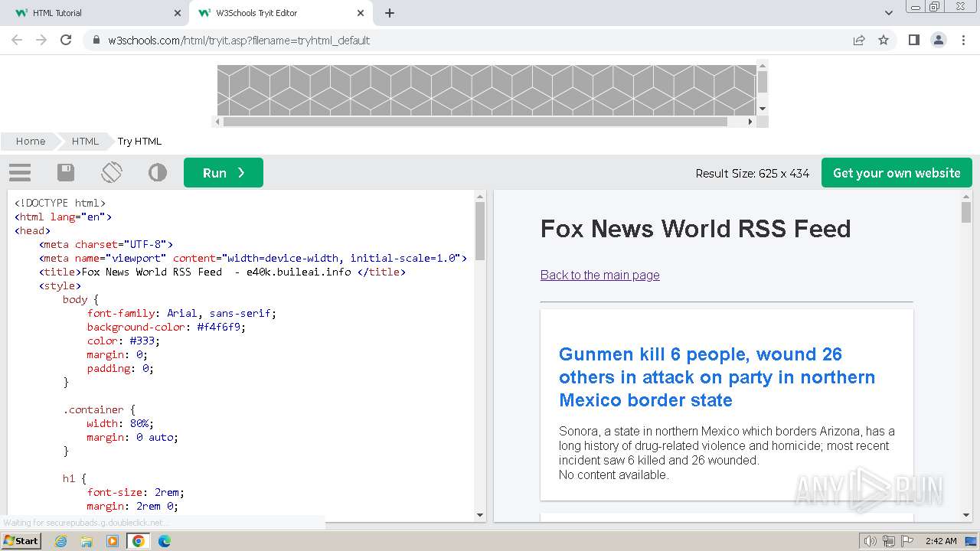The width and height of the screenshot is (980, 551).
Task: Click the system clock 2:42 AM
Action: point(941,541)
